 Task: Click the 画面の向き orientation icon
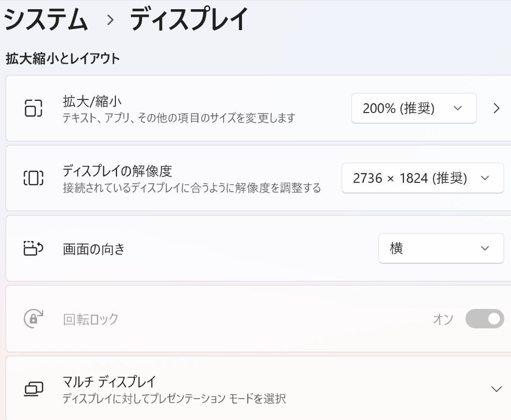click(x=33, y=248)
